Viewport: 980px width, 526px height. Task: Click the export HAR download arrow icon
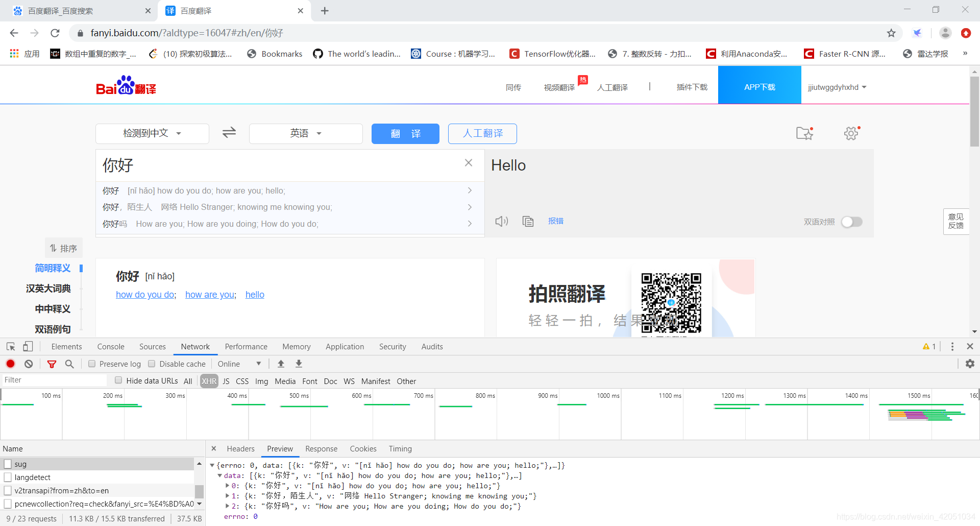299,364
